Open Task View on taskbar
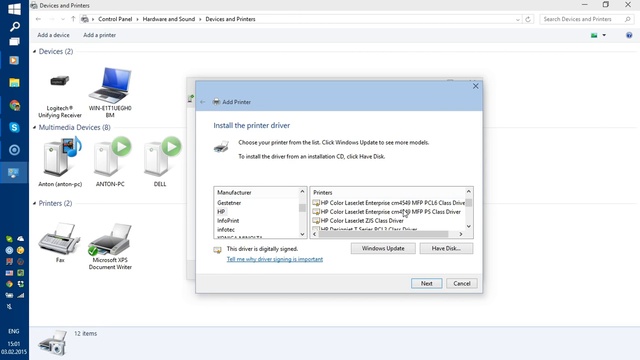Screen dimensions: 640x360 [x=14, y=42]
